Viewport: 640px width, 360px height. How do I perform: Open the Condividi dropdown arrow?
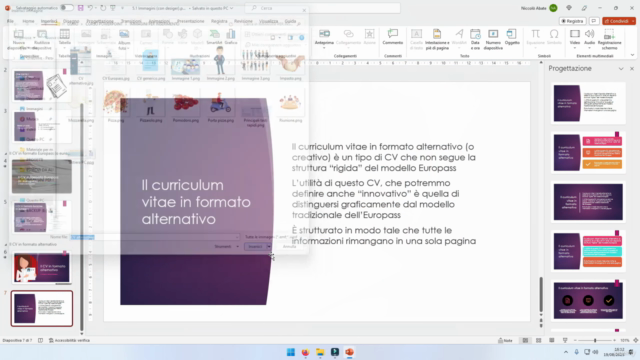[633, 21]
